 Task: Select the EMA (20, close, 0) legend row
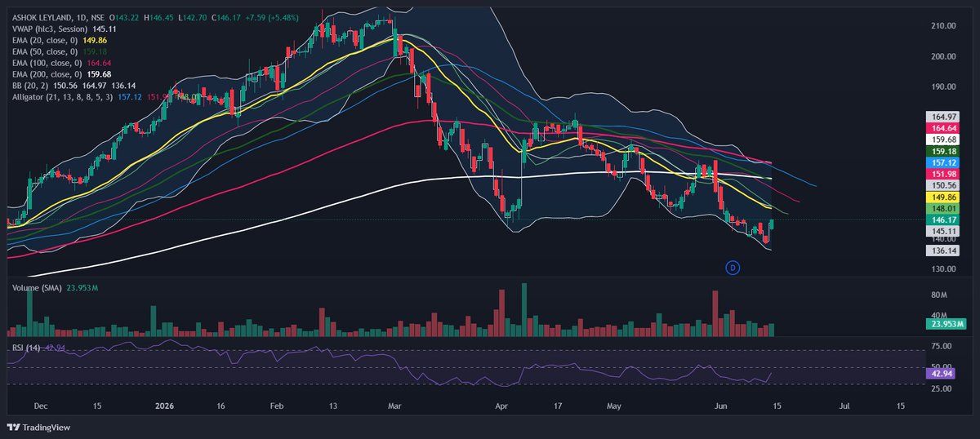[x=59, y=39]
